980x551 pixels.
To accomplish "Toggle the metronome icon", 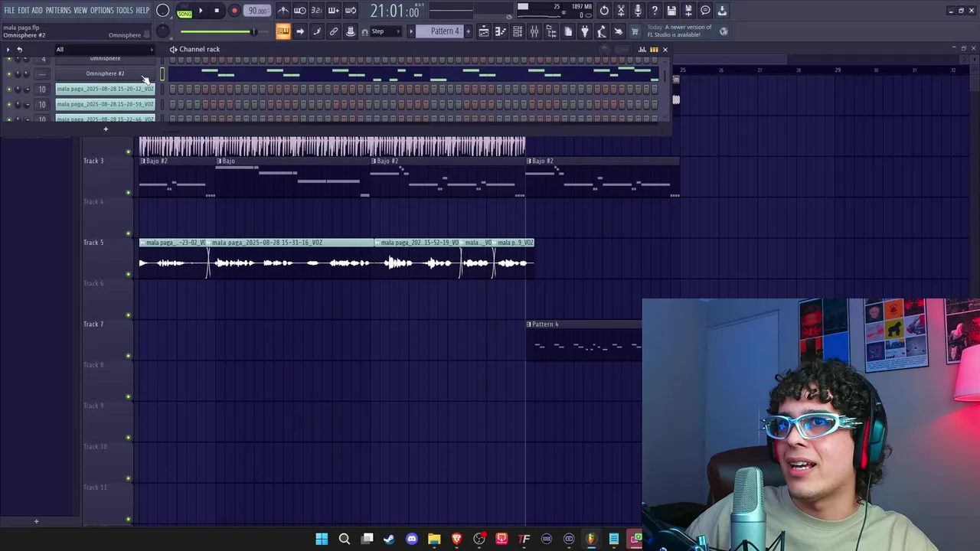I will [x=283, y=11].
